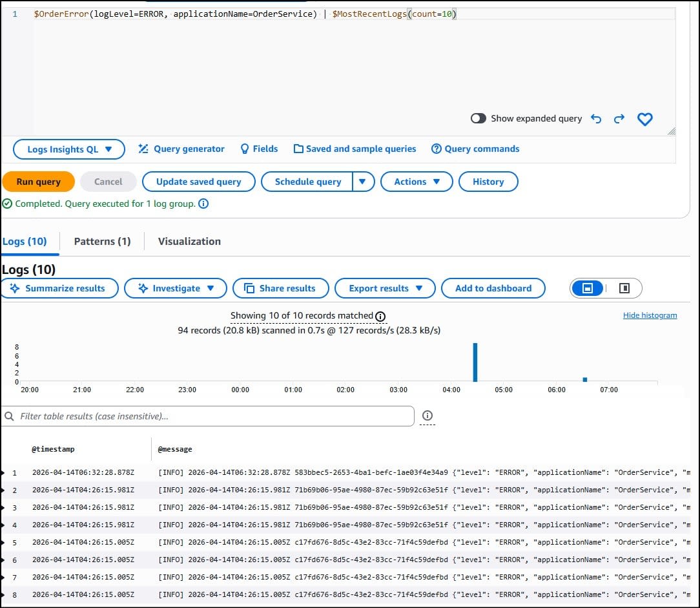
Task: Click the filter table results field
Action: point(207,415)
